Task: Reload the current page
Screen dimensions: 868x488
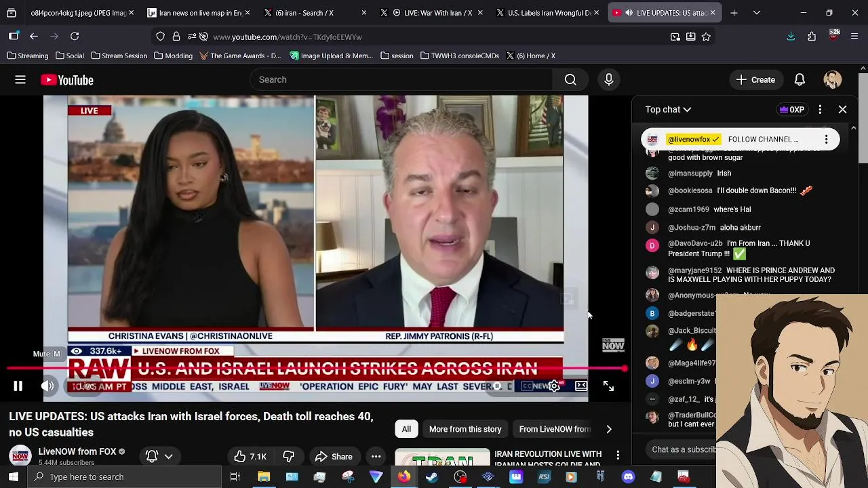Action: coord(75,37)
